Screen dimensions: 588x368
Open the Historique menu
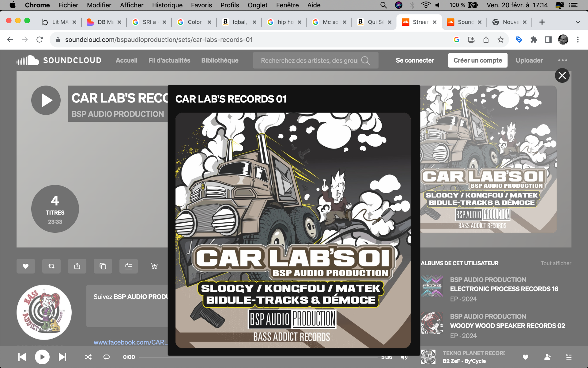[x=167, y=5]
